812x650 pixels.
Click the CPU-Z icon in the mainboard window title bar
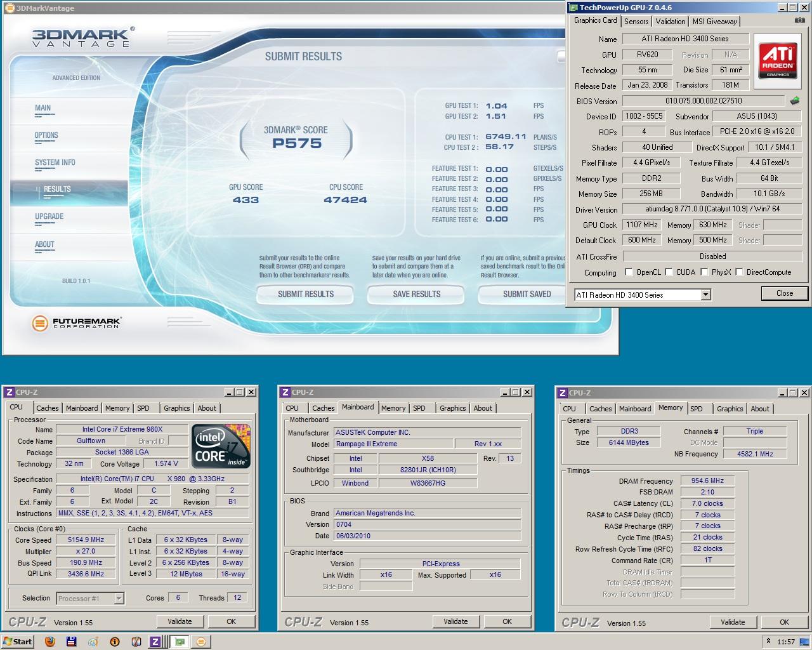[x=285, y=392]
